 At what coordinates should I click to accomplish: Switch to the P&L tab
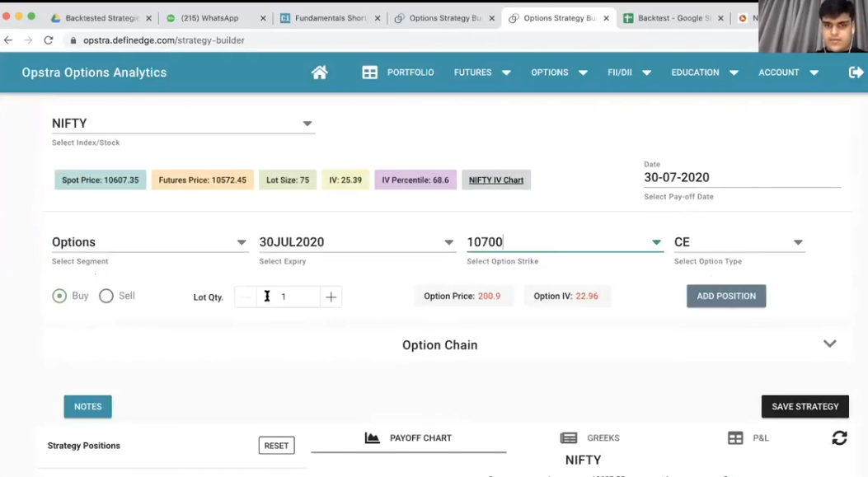tap(748, 438)
